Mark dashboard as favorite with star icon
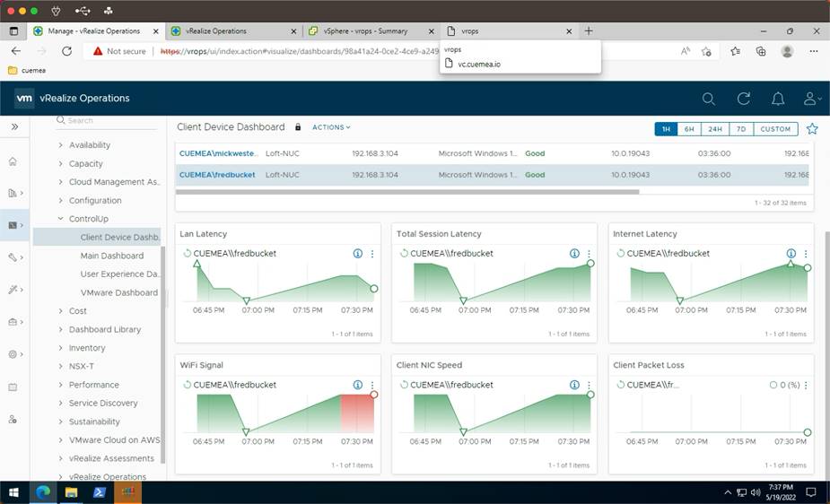The width and height of the screenshot is (830, 504). (x=812, y=128)
